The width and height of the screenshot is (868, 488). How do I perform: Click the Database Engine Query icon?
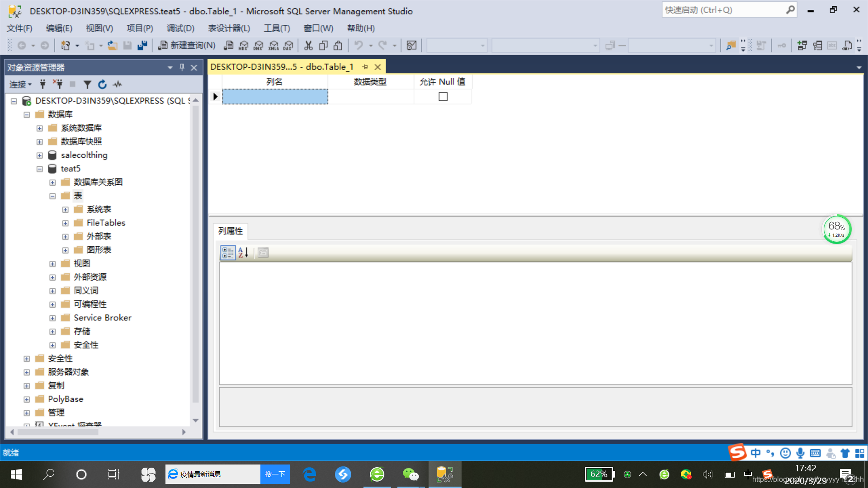(229, 45)
